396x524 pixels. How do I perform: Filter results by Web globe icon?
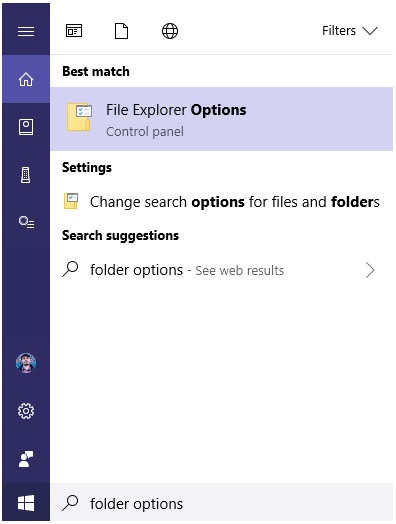170,31
